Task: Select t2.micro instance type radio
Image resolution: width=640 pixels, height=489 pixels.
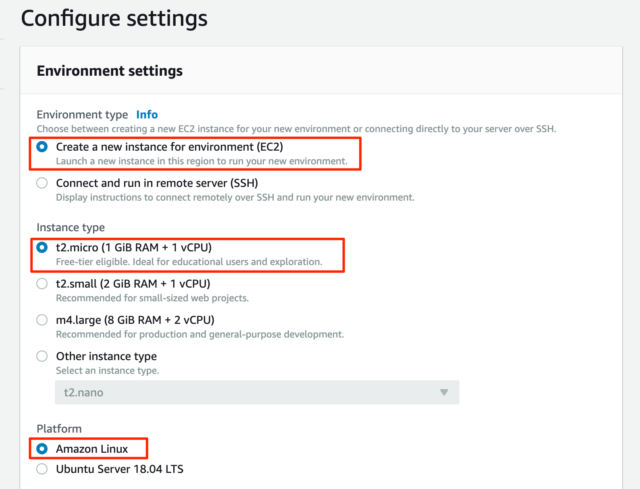Action: [x=42, y=248]
